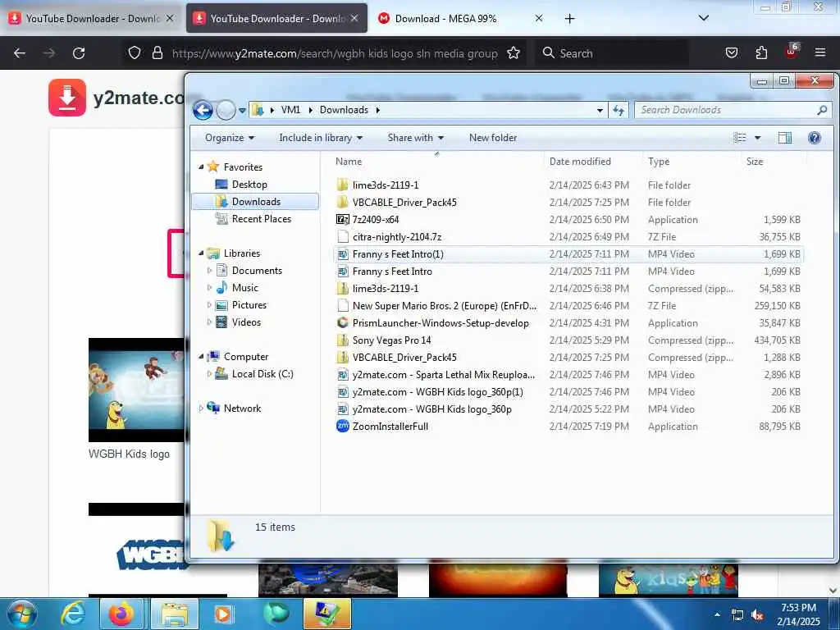
Task: Expand the Videos library
Action: coord(209,322)
